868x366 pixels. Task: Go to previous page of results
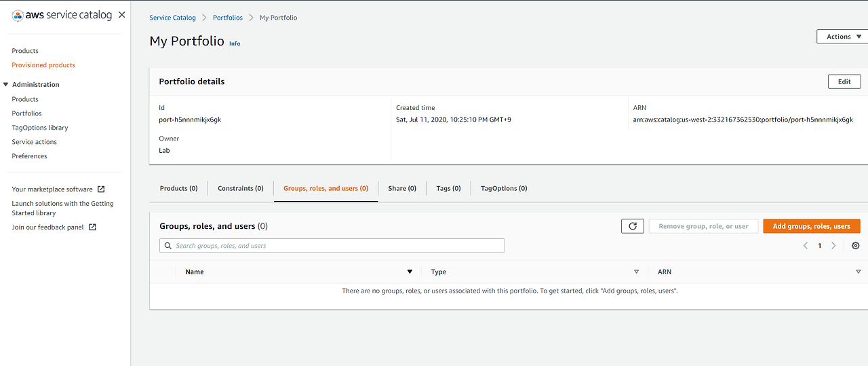tap(806, 246)
